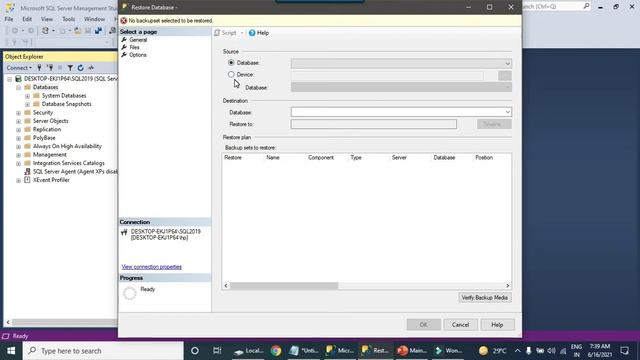This screenshot has height=360, width=640.
Task: Collapse the Databases folder node
Action: [18, 87]
